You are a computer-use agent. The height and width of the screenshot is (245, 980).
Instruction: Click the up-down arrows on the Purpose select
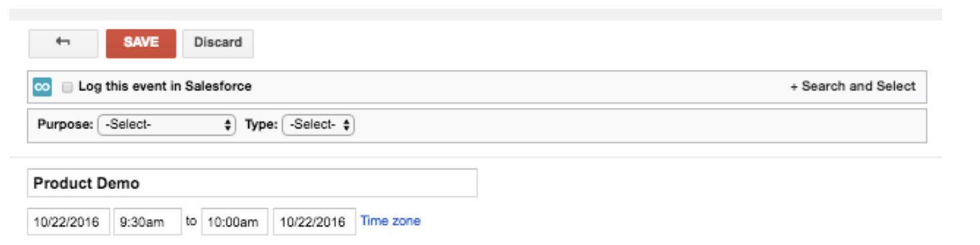click(x=228, y=124)
